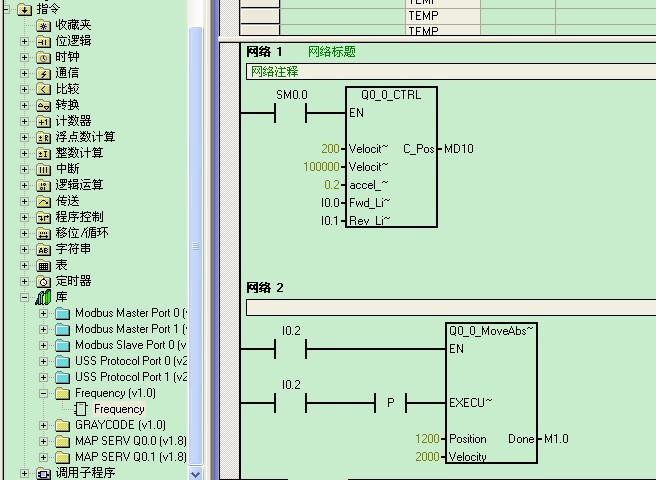Click the 定时器 timer category icon

pos(43,281)
